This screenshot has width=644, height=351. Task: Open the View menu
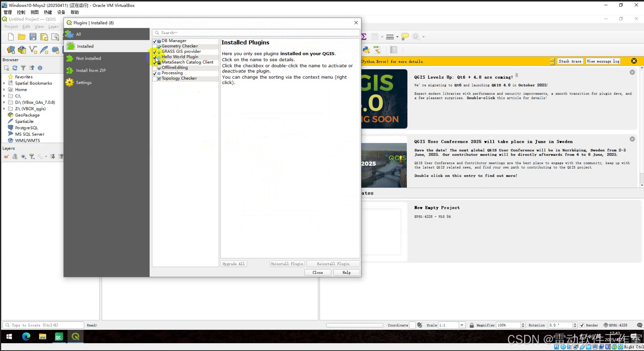click(39, 27)
